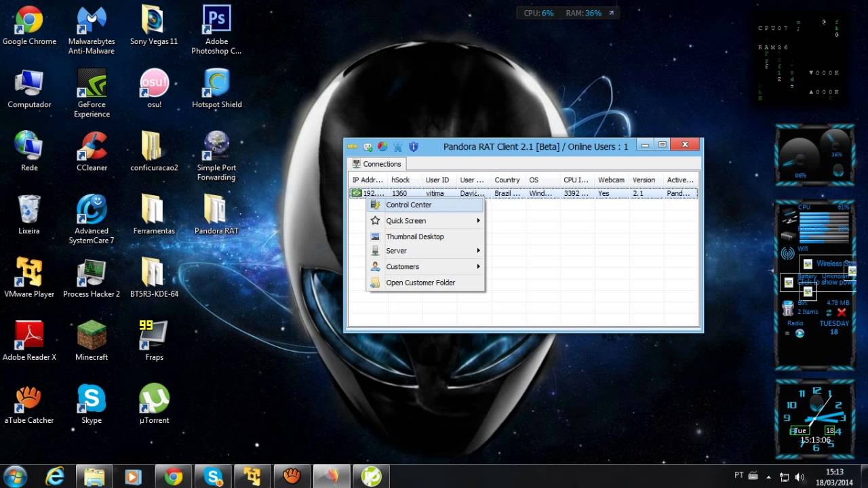Expand the Quick Screen submenu

(x=426, y=220)
